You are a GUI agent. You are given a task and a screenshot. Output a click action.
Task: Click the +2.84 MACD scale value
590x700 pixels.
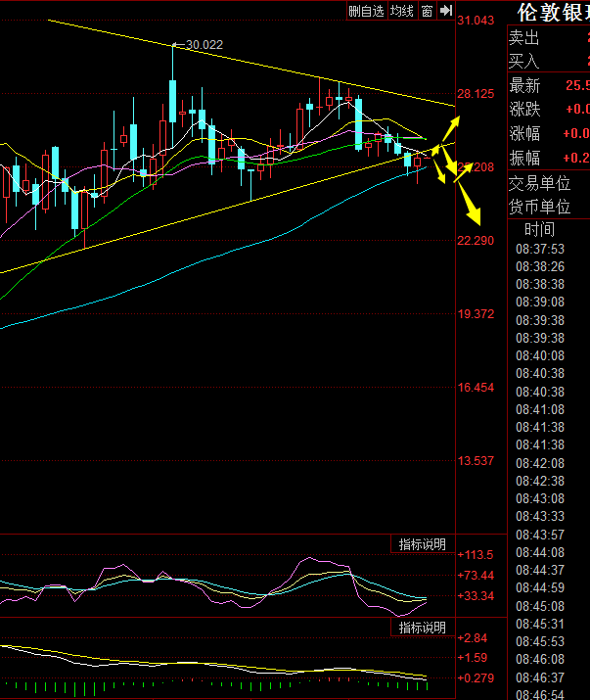click(473, 638)
